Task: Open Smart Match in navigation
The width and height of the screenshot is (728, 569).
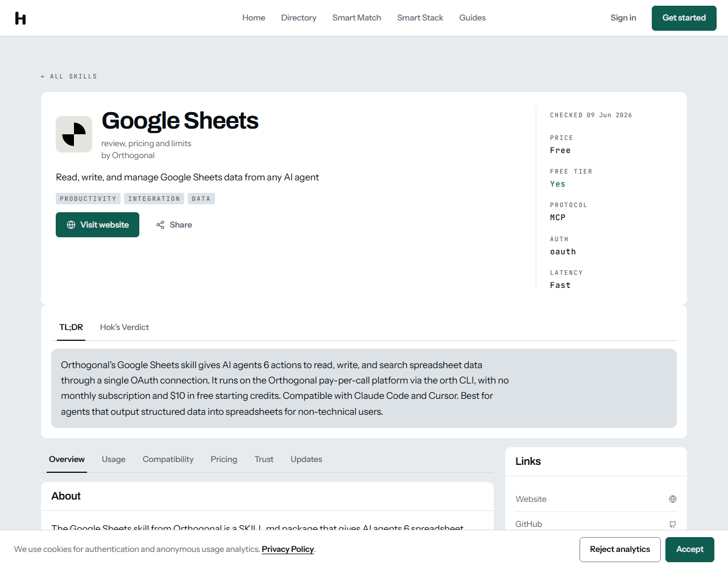Action: 357,18
